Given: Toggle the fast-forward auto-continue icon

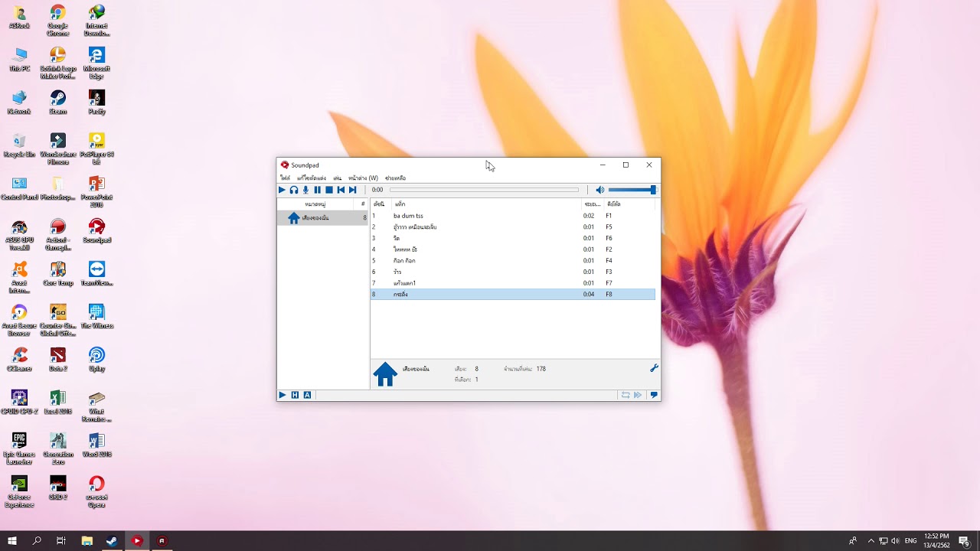Looking at the screenshot, I should coord(638,395).
